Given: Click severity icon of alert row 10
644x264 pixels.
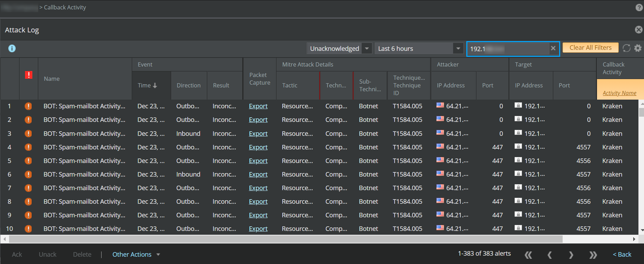Looking at the screenshot, I should (x=28, y=229).
